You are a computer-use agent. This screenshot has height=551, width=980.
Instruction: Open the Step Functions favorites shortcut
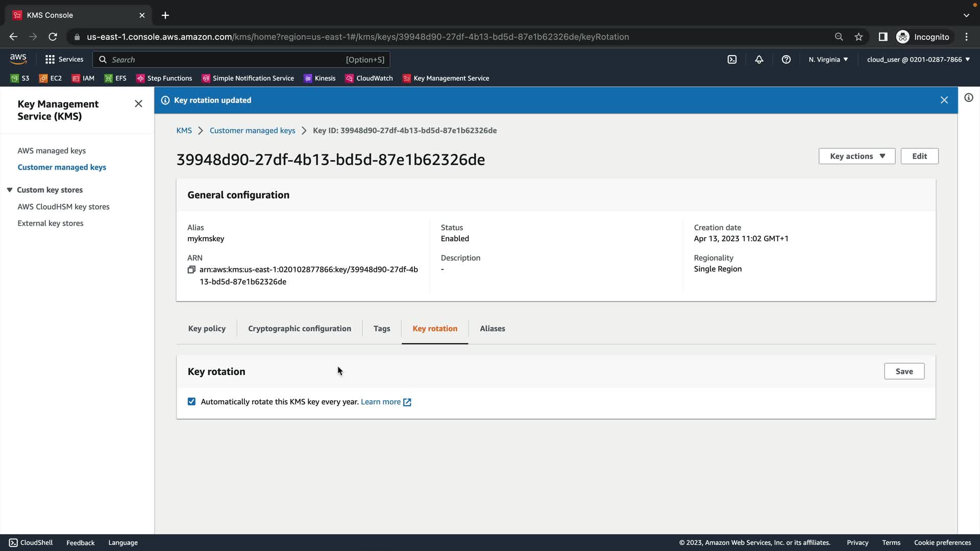(164, 78)
